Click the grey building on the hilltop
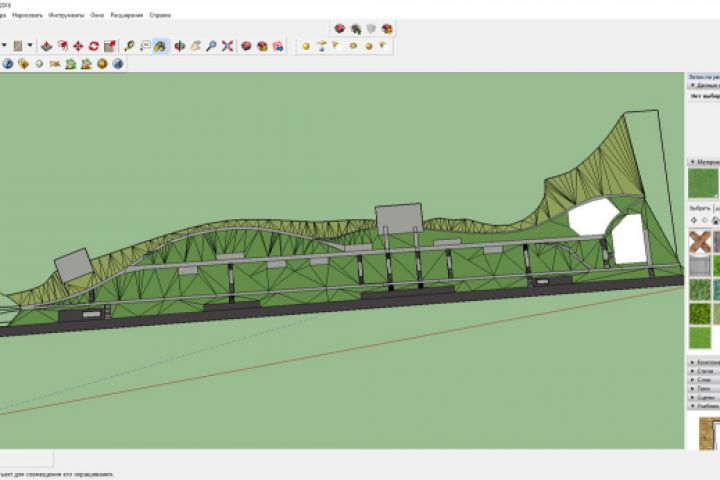Viewport: 720px width, 480px height. 399,218
